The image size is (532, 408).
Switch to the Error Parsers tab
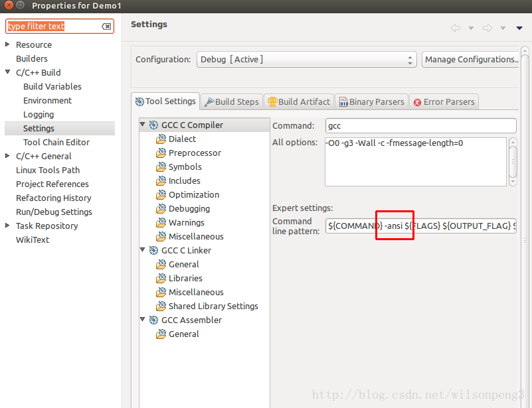(x=444, y=102)
